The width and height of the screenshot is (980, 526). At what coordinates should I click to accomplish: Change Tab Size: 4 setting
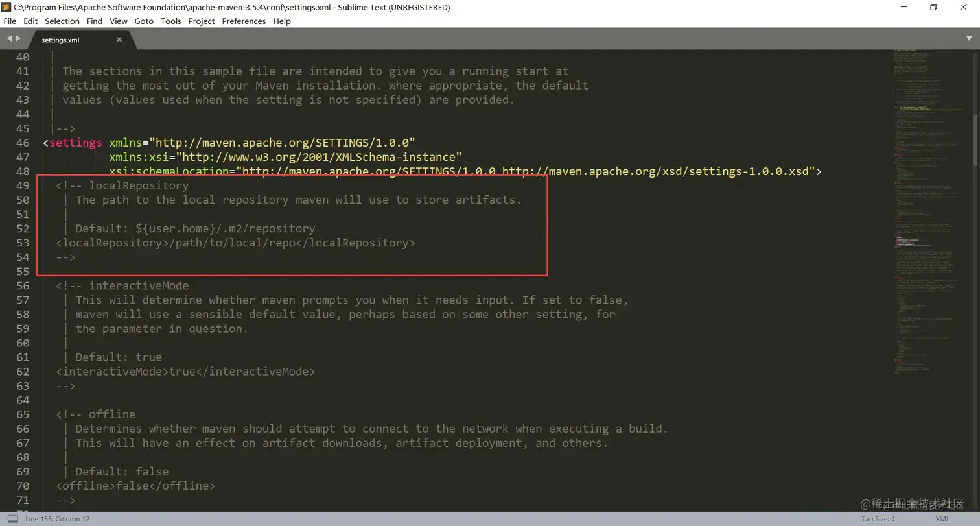point(878,519)
